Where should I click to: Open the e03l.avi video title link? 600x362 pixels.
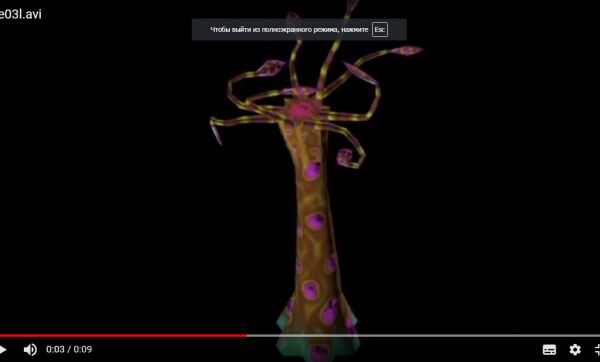(20, 14)
